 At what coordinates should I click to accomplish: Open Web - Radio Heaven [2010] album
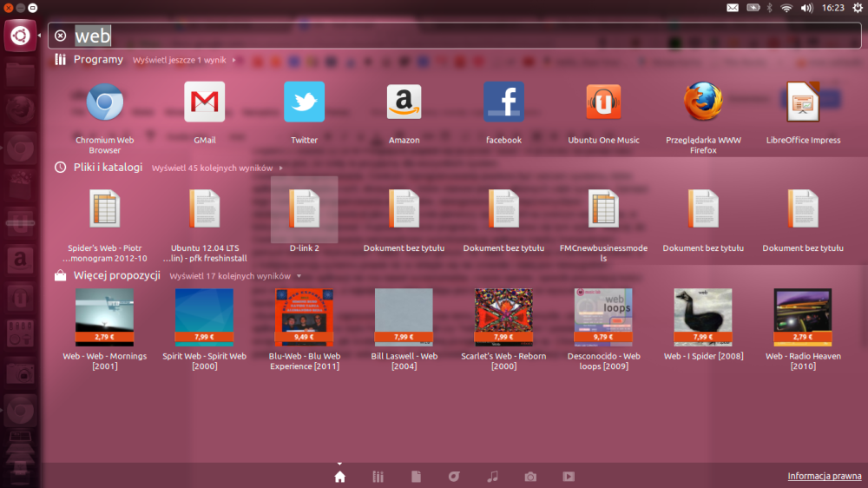click(803, 317)
